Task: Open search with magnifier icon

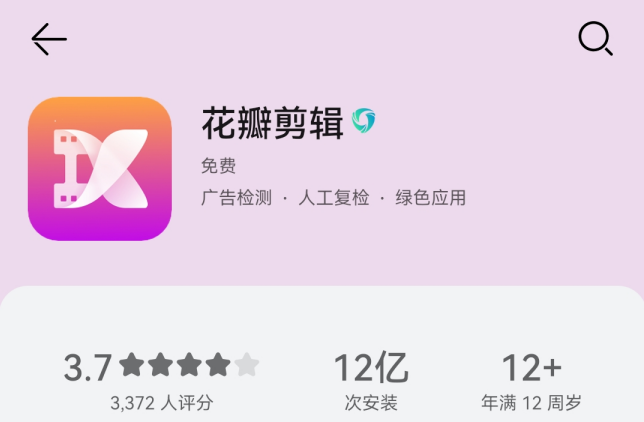Action: click(596, 38)
